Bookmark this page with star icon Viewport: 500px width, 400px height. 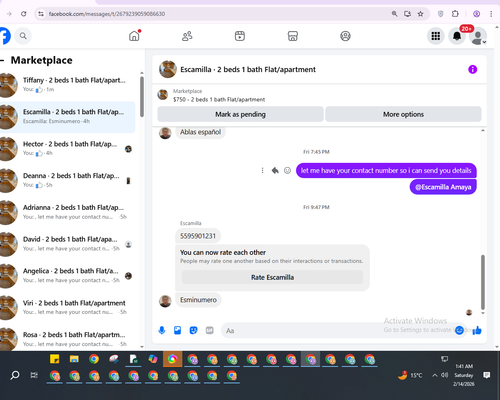pos(420,14)
